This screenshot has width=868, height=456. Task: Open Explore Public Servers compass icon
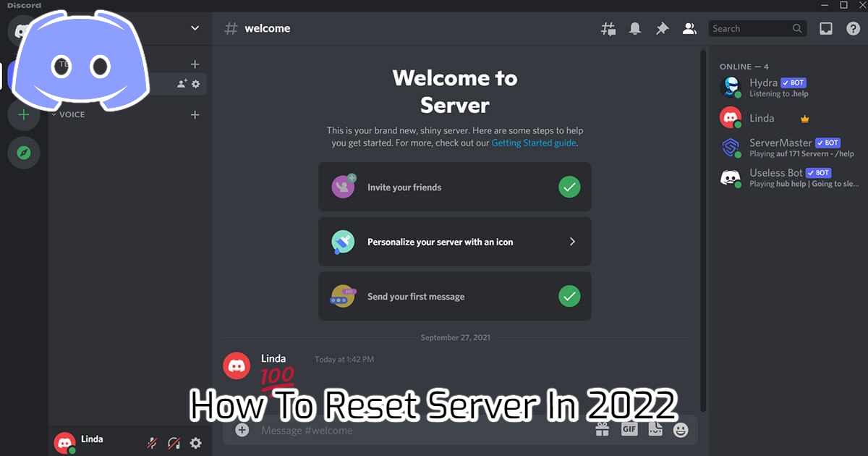[24, 153]
